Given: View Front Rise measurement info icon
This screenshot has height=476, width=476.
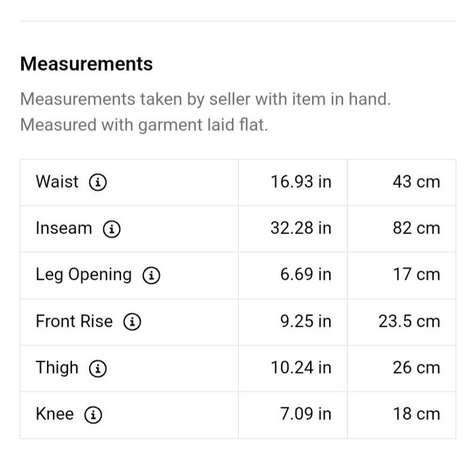Looking at the screenshot, I should (132, 322).
